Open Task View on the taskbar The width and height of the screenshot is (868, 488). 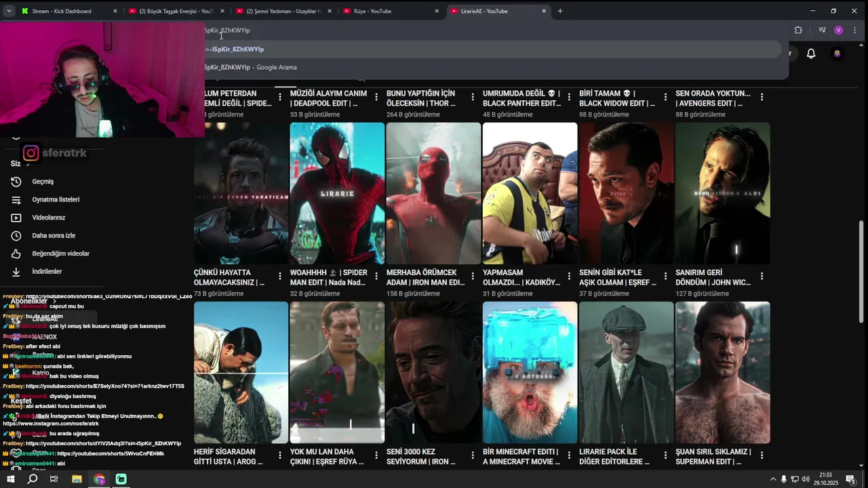pyautogui.click(x=54, y=479)
